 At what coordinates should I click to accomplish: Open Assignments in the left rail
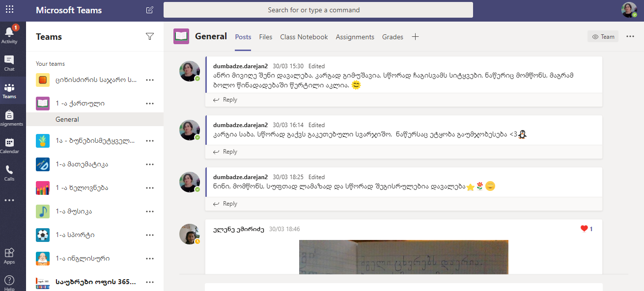(9, 118)
